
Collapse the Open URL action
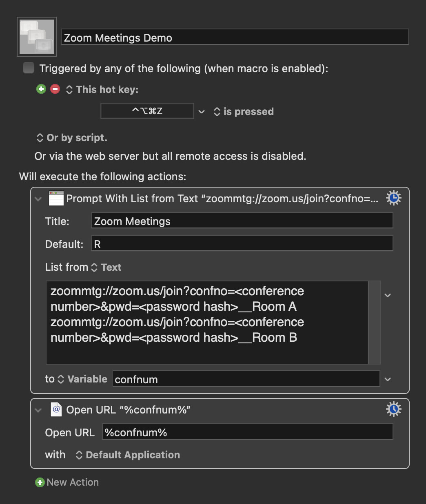coord(38,410)
